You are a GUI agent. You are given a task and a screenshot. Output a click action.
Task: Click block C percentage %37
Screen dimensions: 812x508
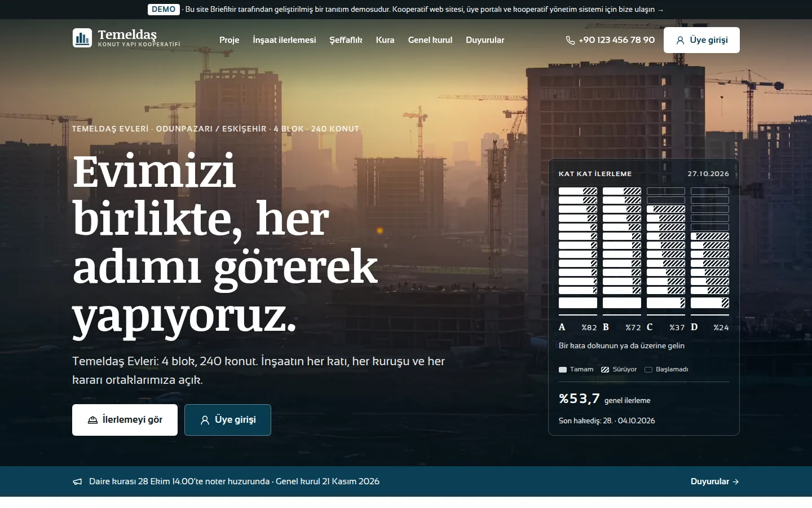point(677,327)
